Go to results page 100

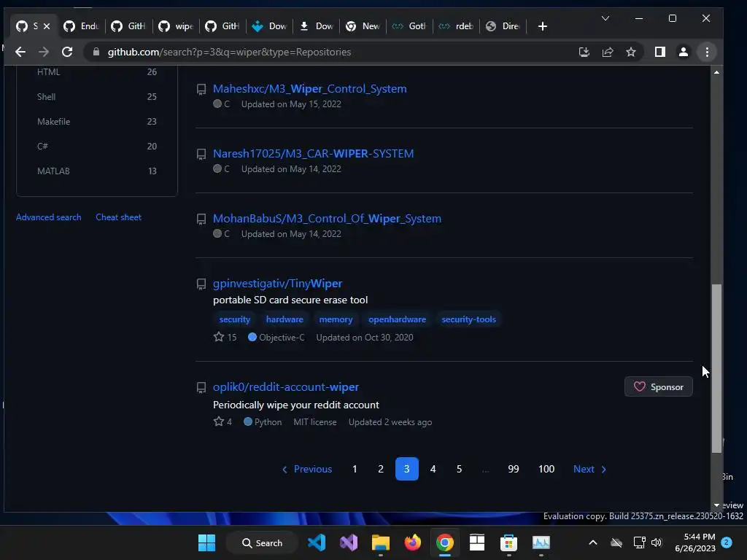coord(546,469)
